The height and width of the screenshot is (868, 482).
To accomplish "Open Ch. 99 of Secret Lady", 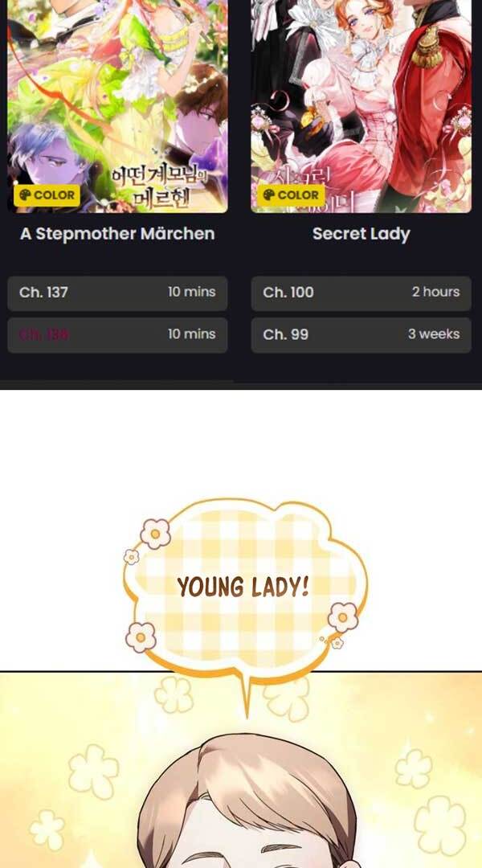I will point(361,335).
